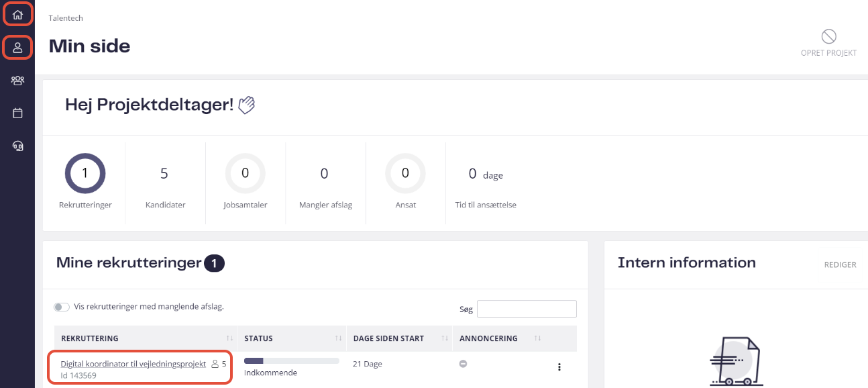The width and height of the screenshot is (868, 388).
Task: Click the Indkommende status progress bar
Action: coord(292,361)
